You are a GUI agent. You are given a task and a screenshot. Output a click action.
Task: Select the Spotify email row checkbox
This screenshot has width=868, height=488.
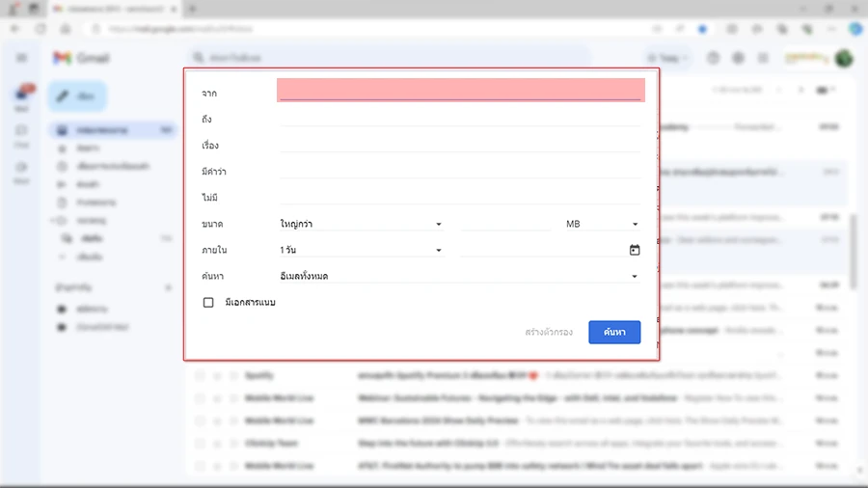pos(199,375)
